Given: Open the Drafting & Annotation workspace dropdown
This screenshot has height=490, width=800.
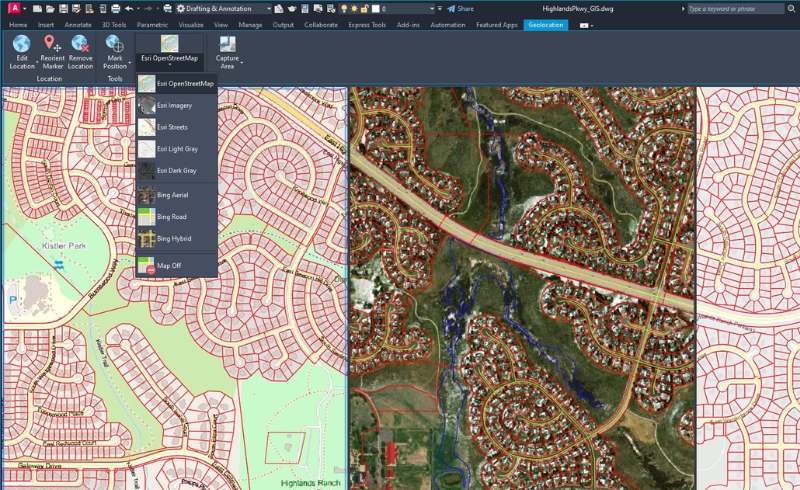Looking at the screenshot, I should [x=268, y=9].
